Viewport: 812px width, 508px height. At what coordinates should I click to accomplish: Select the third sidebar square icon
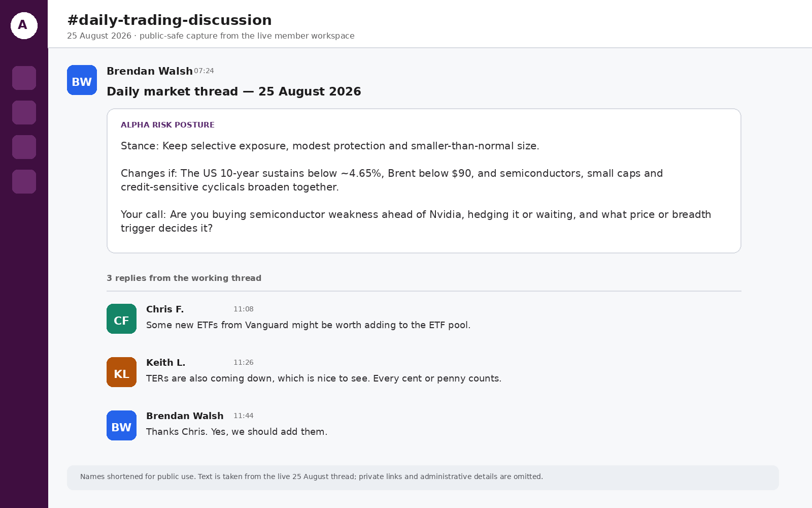(x=24, y=147)
